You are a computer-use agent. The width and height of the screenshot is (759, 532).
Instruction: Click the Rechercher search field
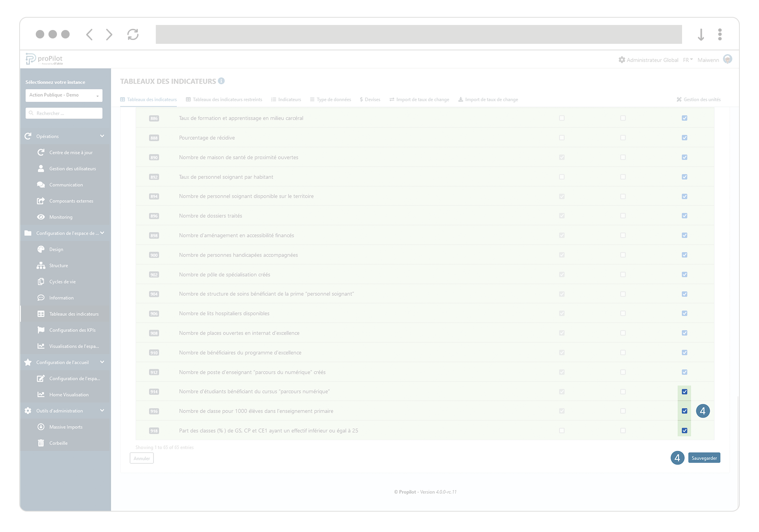63,113
